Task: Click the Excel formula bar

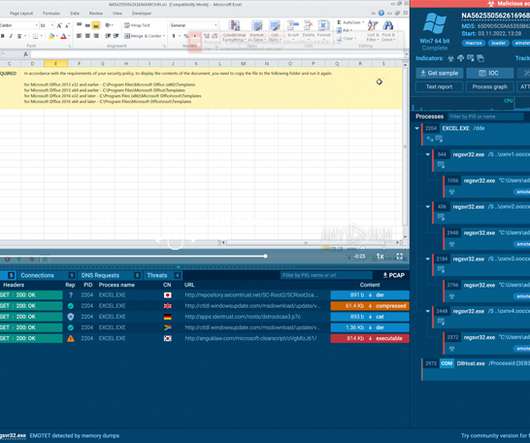Action: click(216, 54)
